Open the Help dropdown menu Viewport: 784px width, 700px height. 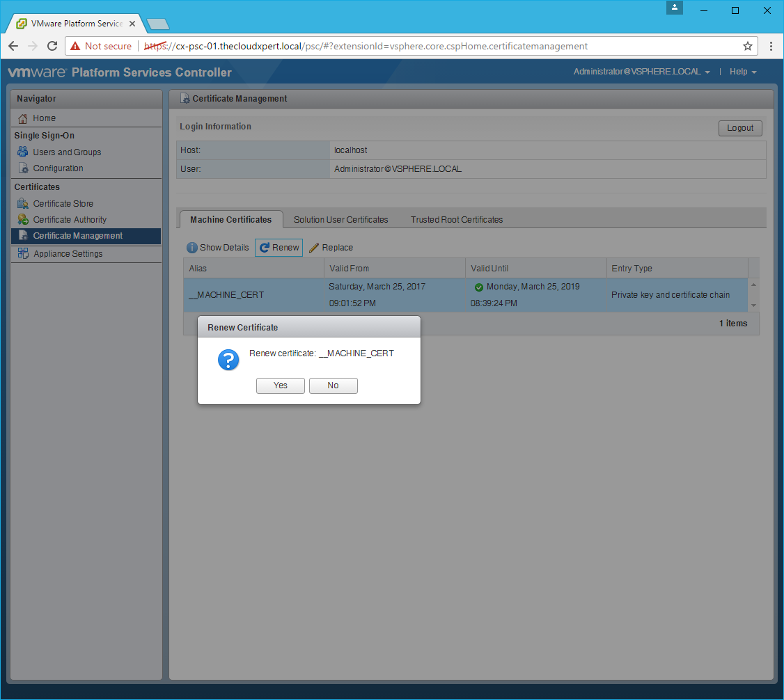pos(742,72)
